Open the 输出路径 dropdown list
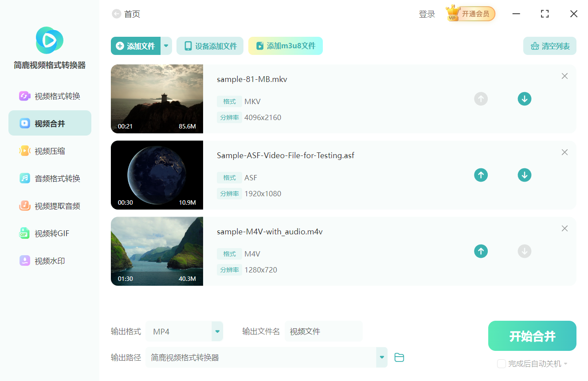 (x=381, y=357)
